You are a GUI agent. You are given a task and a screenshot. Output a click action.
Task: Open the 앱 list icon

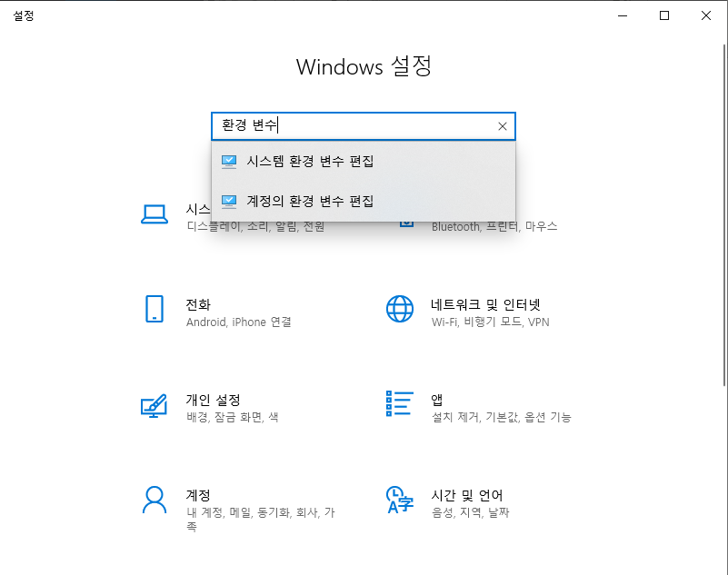pos(400,403)
